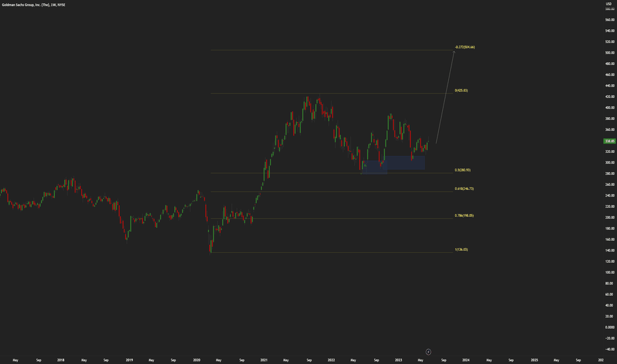Screen dimensions: 617x364
Task: Select the 0.618(246.73) Fibonacci level label
Action: pyautogui.click(x=464, y=189)
